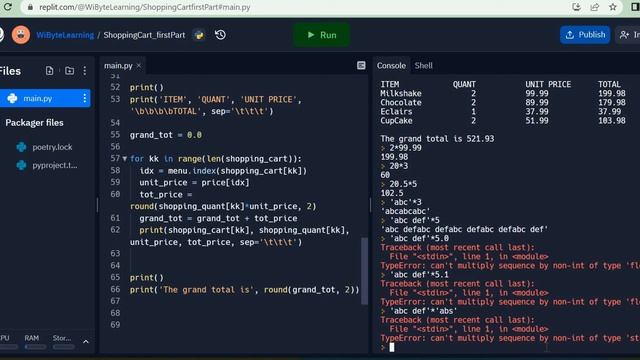This screenshot has height=360, width=640.
Task: Expand the resources panel chevron
Action: click(86, 342)
